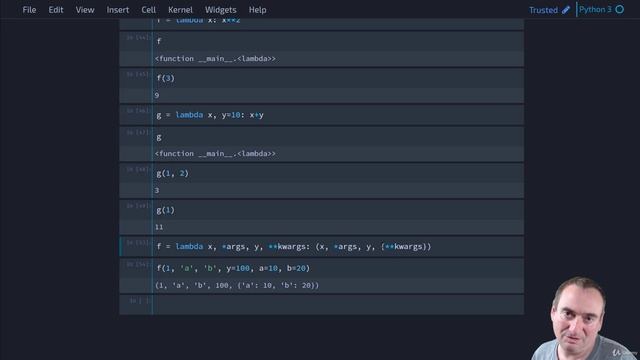
Task: Select the cell containing f(3)
Action: tap(338, 78)
